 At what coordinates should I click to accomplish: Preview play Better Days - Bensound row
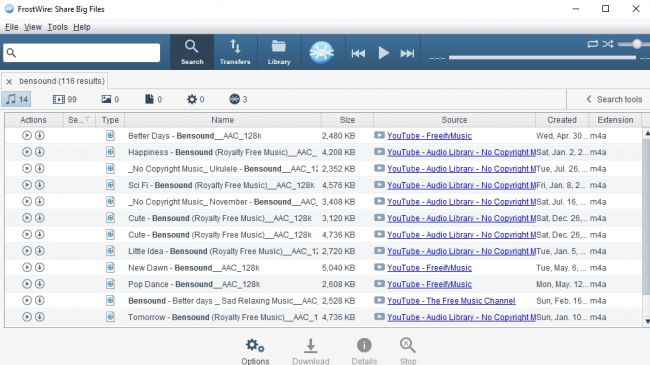(x=27, y=135)
